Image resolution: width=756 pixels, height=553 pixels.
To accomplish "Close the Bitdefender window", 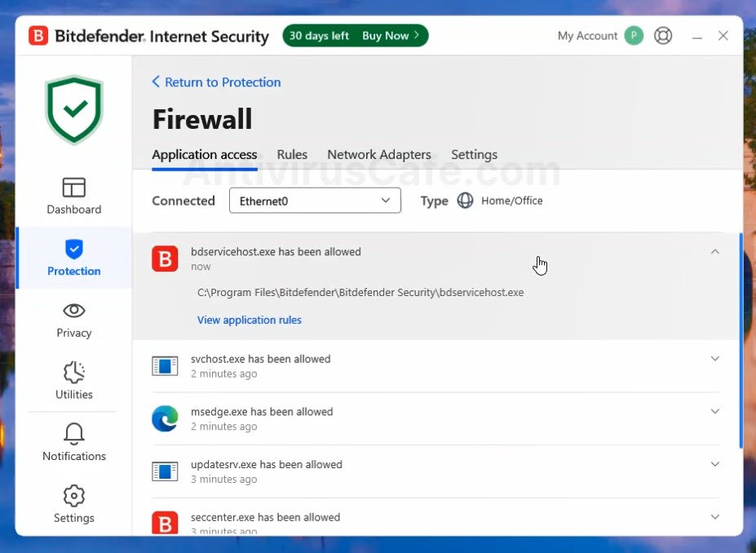I will (x=723, y=36).
